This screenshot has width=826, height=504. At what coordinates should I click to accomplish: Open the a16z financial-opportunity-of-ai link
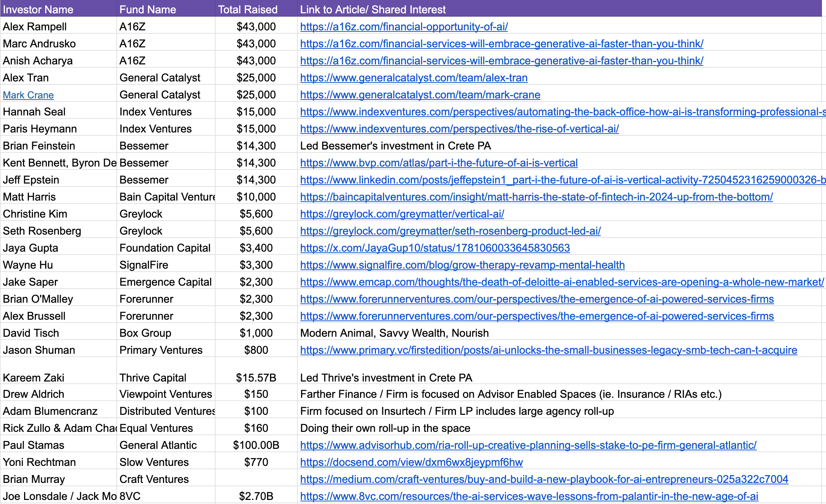[404, 27]
